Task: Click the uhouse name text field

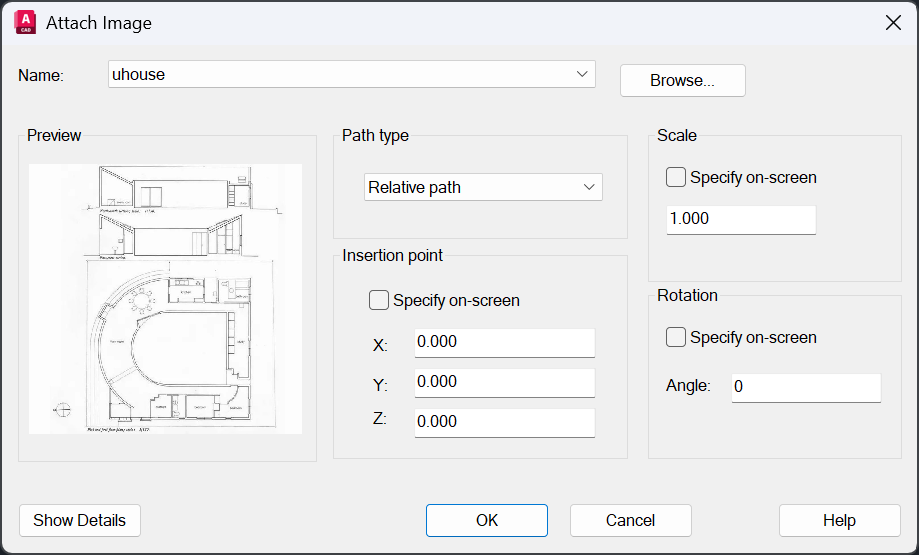Action: pos(340,74)
